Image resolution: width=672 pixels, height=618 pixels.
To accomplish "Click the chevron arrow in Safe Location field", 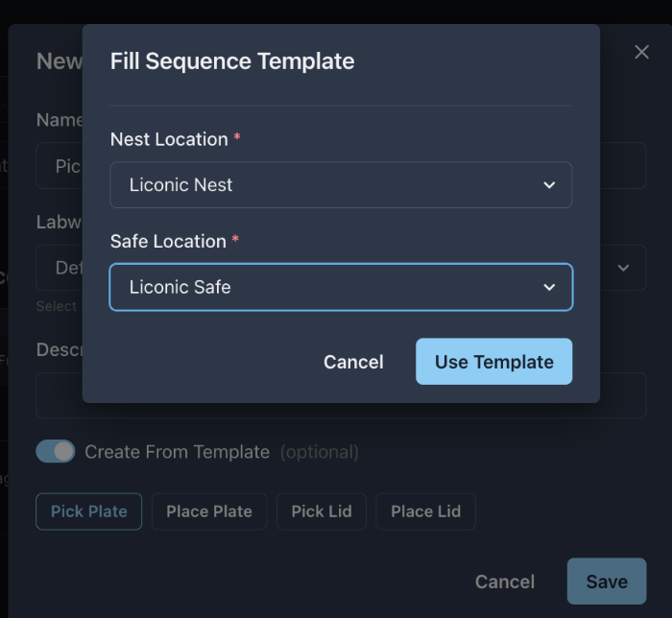I will point(549,287).
